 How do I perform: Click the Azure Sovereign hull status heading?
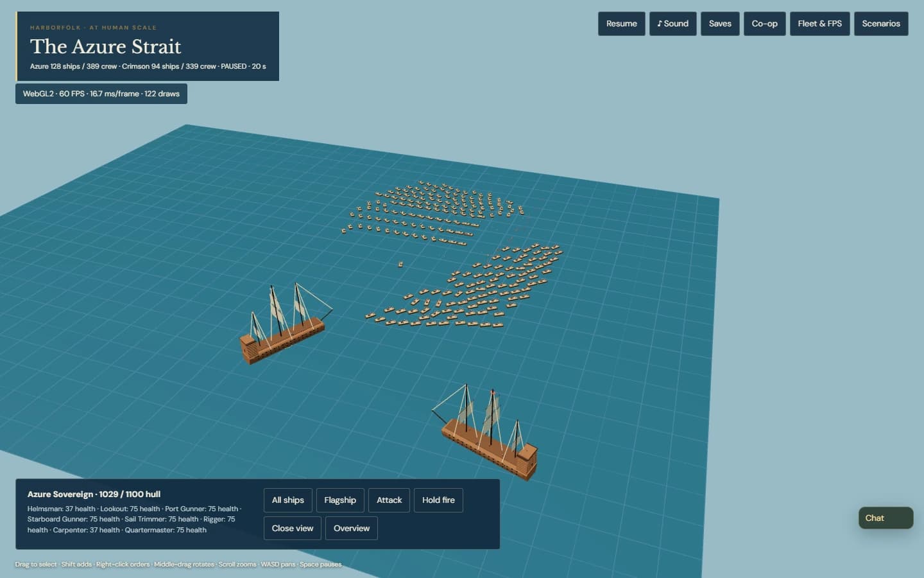(x=94, y=495)
